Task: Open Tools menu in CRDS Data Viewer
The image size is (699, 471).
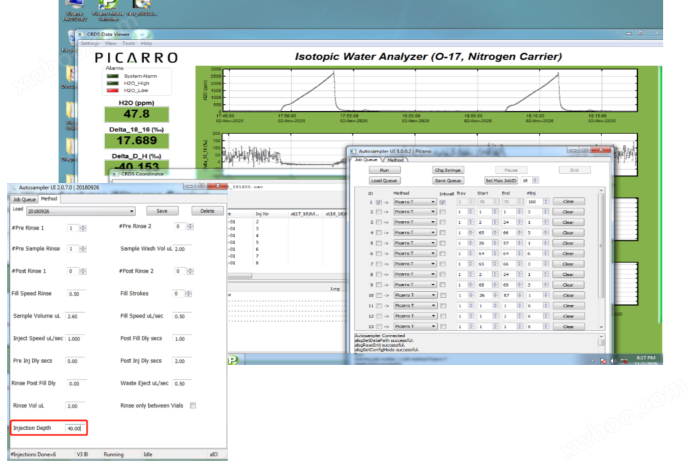Action: point(128,43)
